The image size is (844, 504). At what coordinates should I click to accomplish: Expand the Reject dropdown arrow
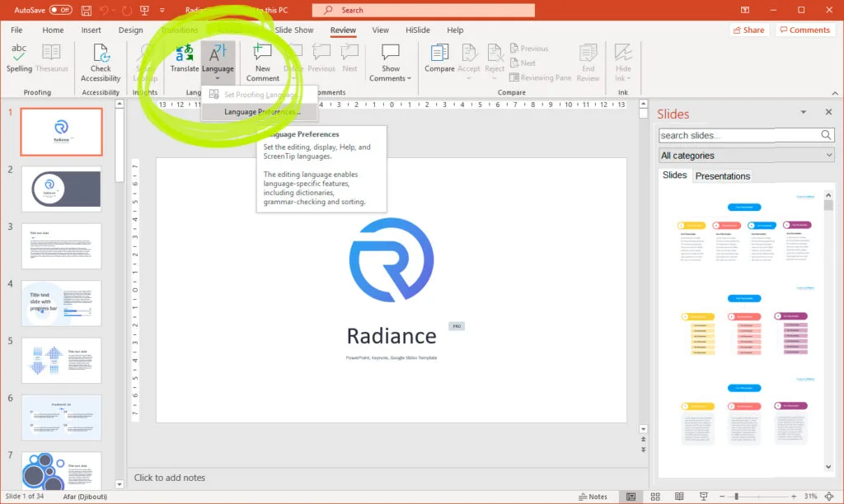click(x=495, y=78)
